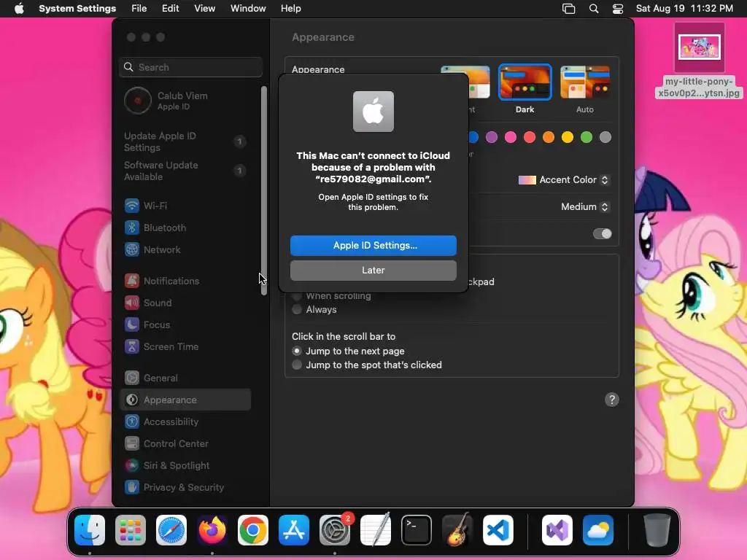Open the cloud weather app in Dock
This screenshot has height=560, width=747.
coord(598,530)
